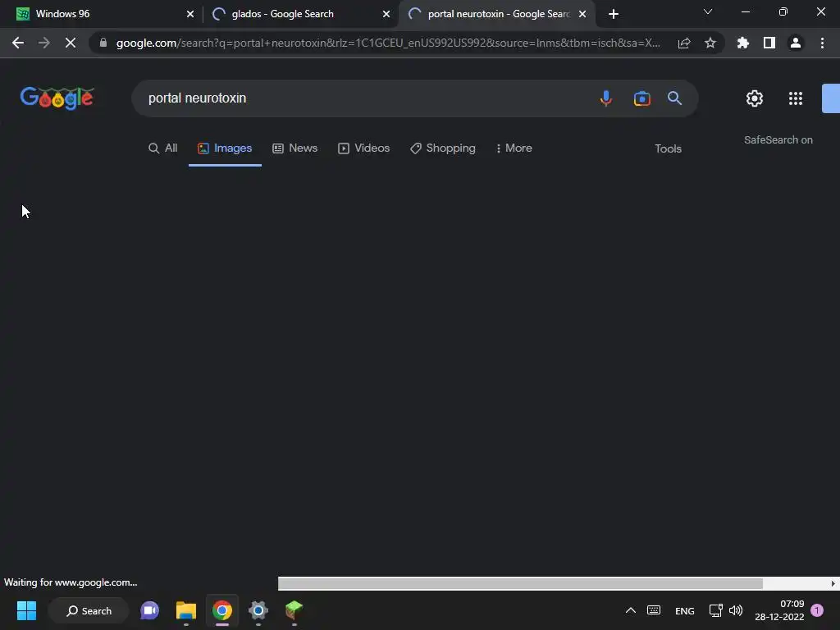Open Google quick settings gear
840x630 pixels.
(x=755, y=98)
